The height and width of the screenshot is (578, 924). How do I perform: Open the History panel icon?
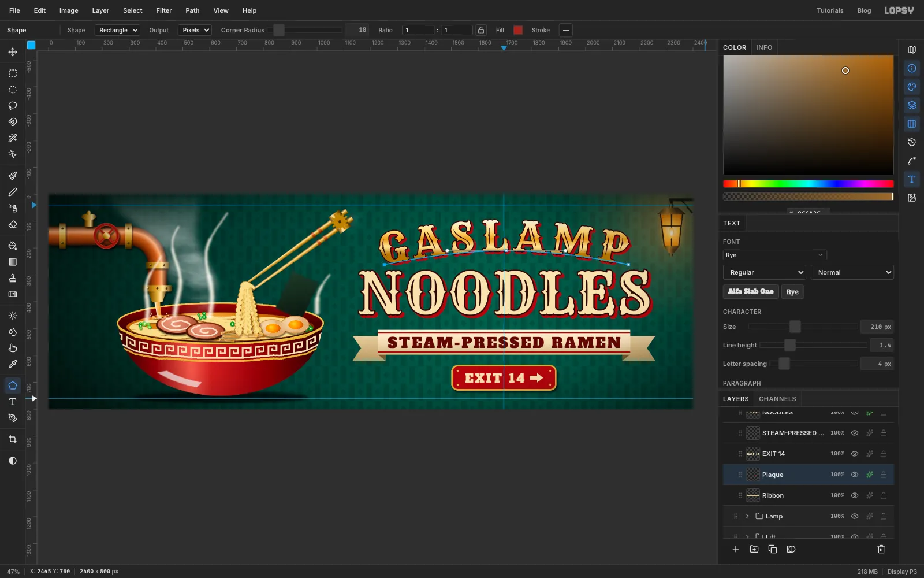[912, 142]
